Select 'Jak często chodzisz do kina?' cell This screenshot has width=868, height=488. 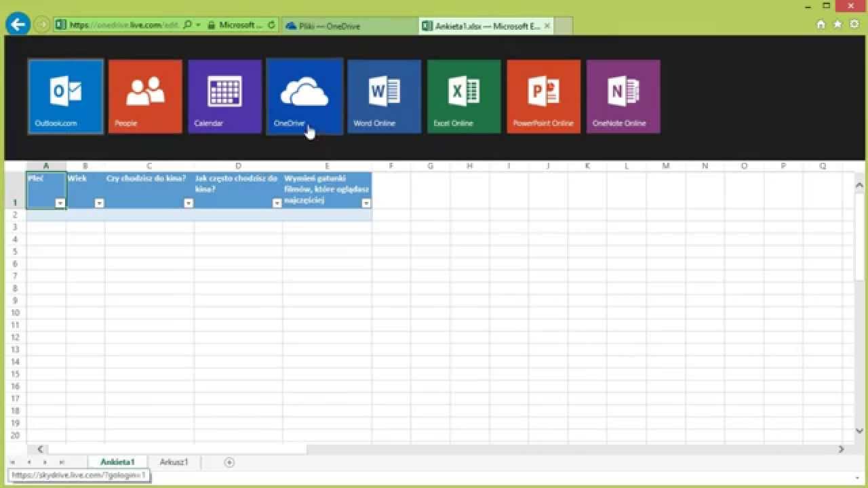pyautogui.click(x=238, y=190)
